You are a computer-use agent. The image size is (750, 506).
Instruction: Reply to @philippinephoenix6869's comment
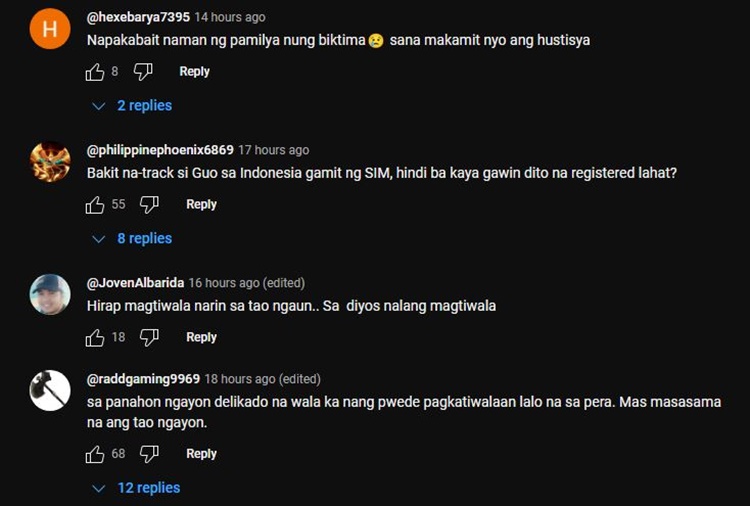201,204
